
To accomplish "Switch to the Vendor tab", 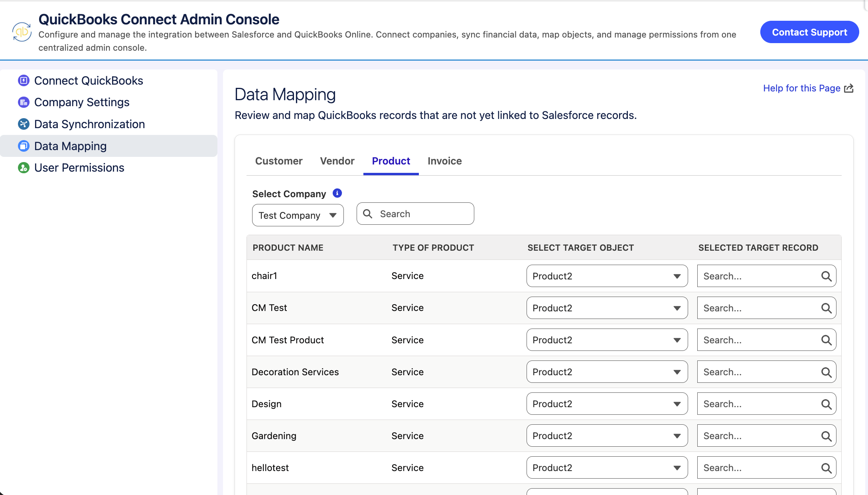I will coord(337,161).
